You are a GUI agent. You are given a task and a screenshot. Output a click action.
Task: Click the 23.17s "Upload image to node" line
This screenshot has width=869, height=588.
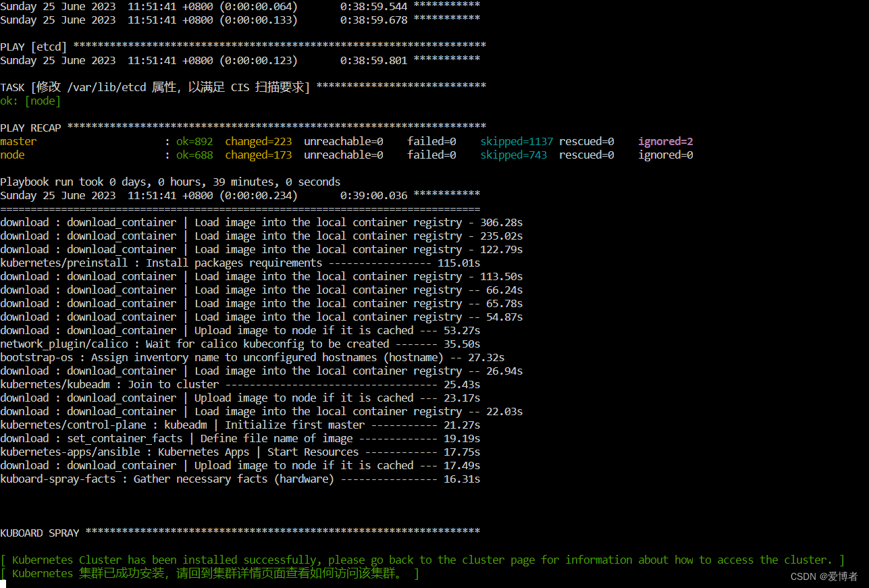(240, 398)
